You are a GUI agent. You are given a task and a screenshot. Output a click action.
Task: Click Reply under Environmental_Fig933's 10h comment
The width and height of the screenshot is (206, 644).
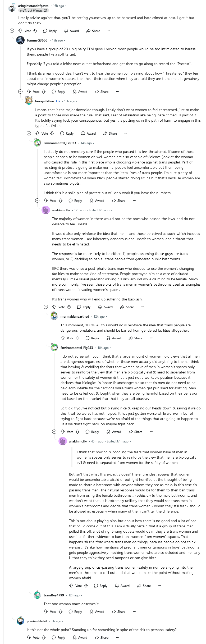pyautogui.click(x=92, y=432)
